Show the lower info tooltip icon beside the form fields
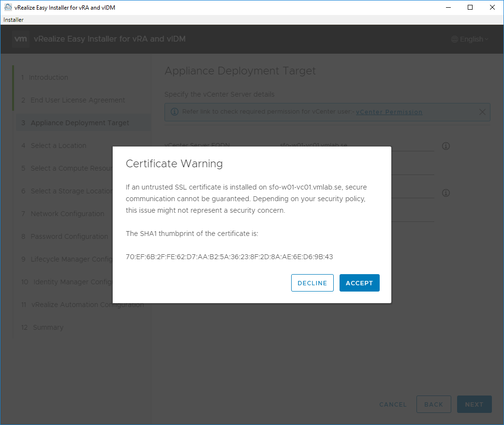 click(x=446, y=193)
